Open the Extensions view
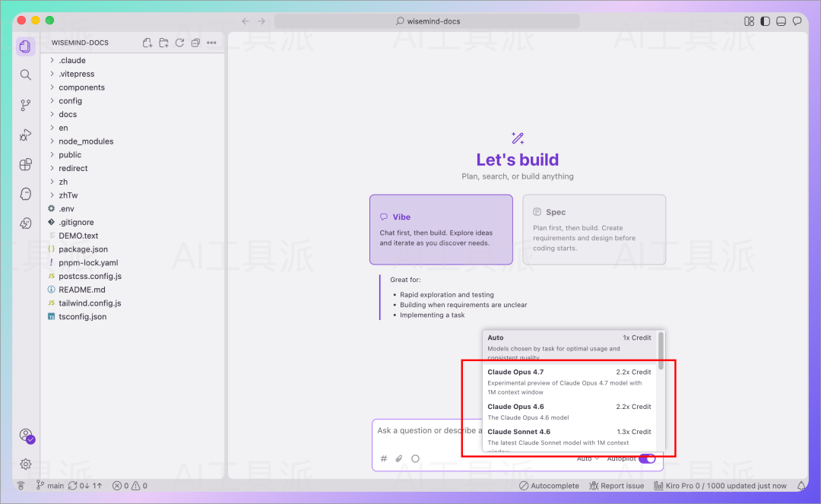 tap(25, 165)
